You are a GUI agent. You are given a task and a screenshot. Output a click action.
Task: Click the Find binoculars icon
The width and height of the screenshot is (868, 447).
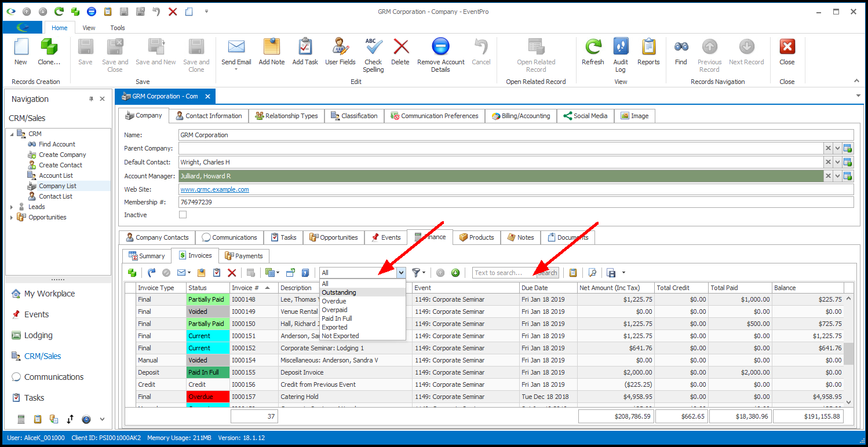(681, 47)
